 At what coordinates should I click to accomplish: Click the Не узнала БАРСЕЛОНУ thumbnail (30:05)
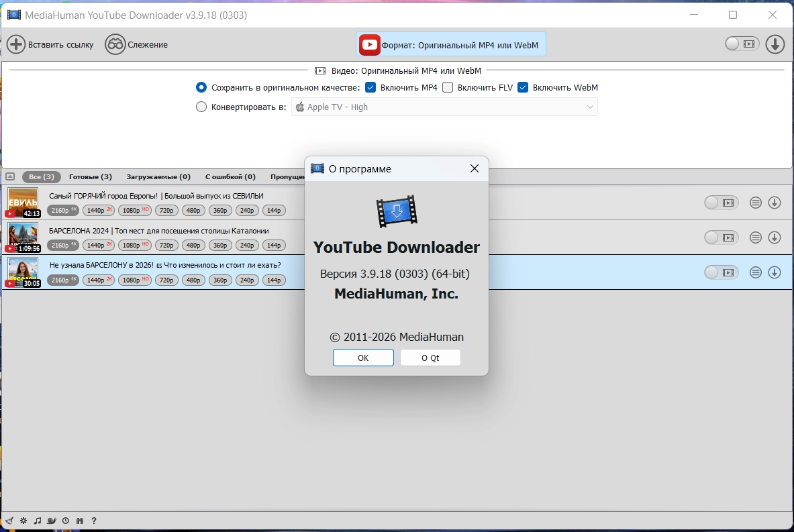click(x=23, y=272)
